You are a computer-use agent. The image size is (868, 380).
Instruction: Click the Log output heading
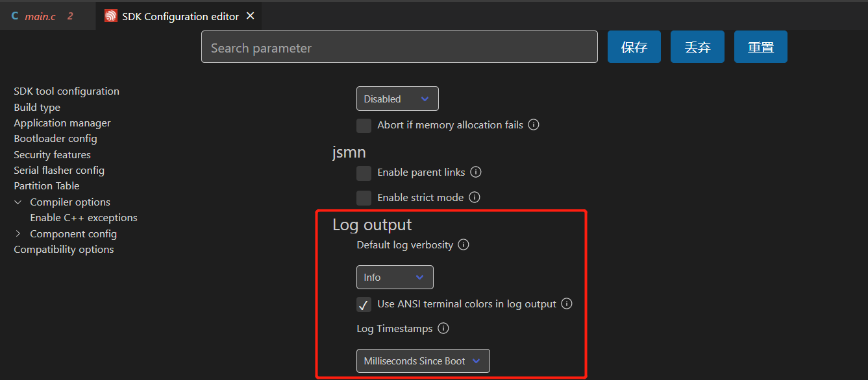pos(372,224)
